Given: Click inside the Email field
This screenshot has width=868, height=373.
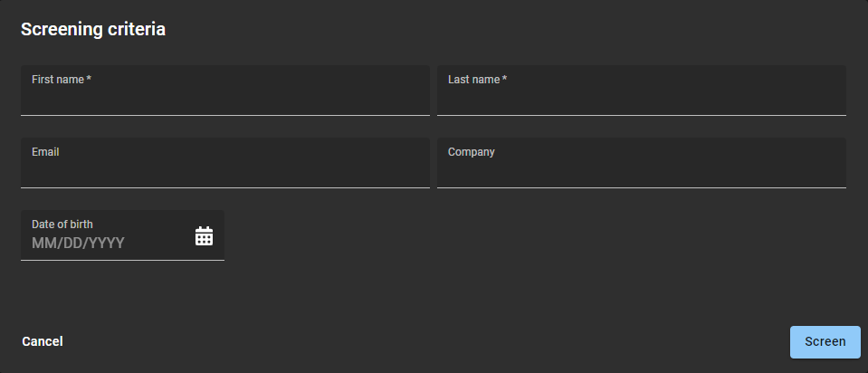Looking at the screenshot, I should [x=224, y=170].
